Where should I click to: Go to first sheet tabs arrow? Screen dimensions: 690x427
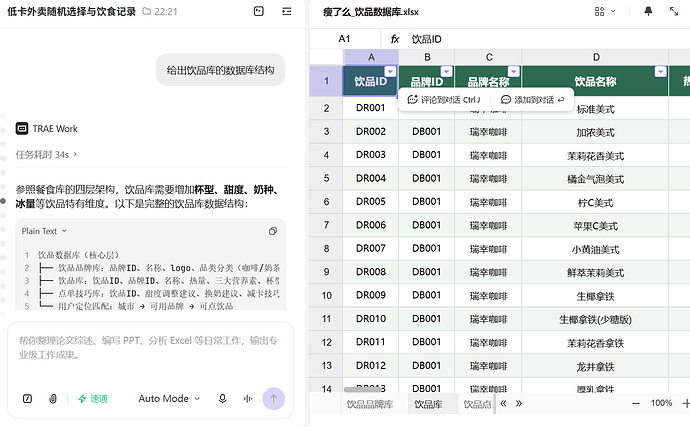(503, 403)
